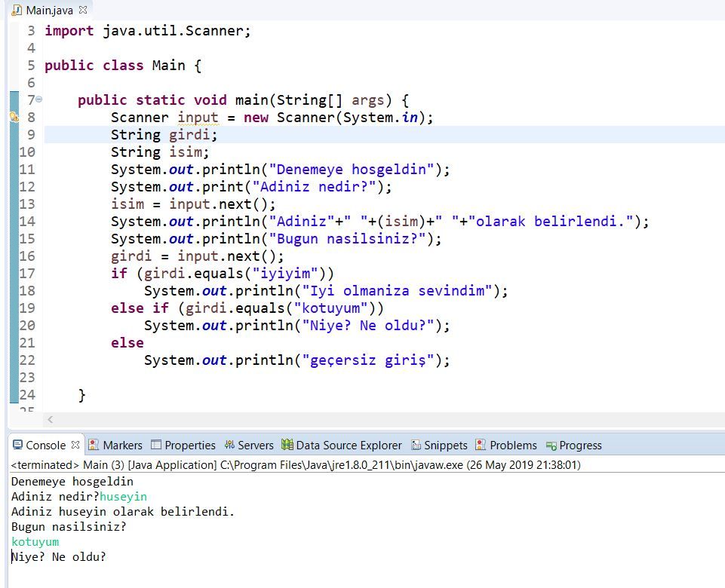Open the Snippets tab
Screen dimensions: 725x588
(439, 446)
